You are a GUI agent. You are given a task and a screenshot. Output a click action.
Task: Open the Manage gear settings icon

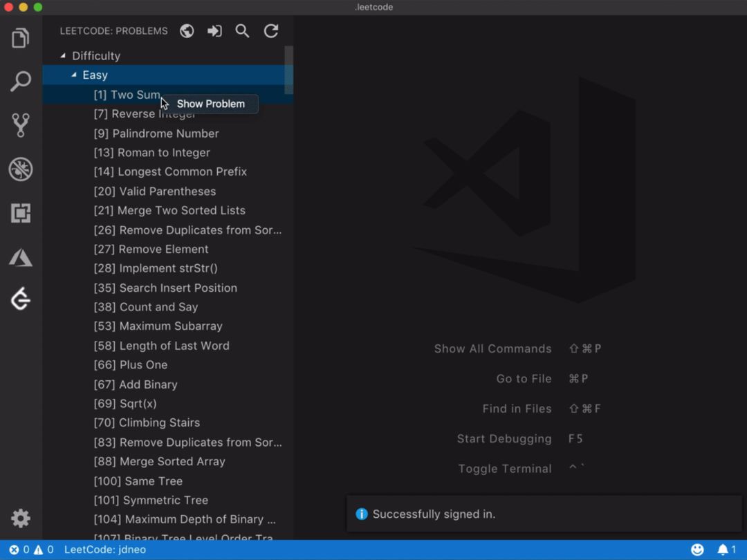click(21, 518)
